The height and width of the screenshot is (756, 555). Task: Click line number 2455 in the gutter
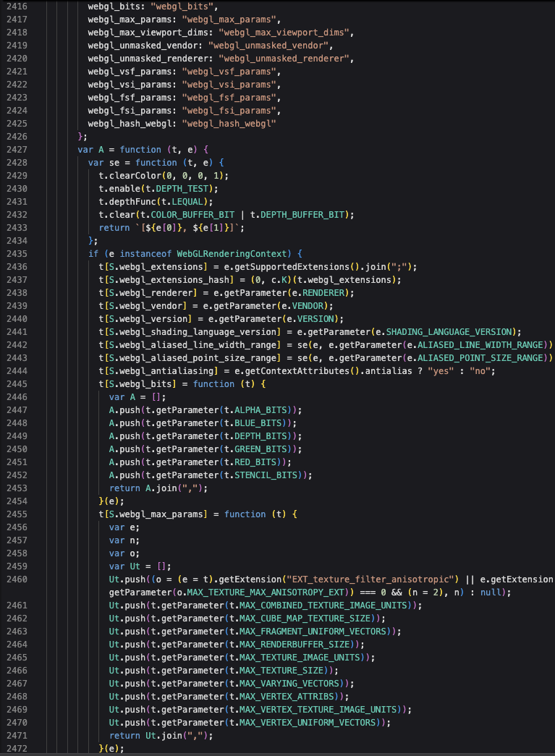(17, 514)
